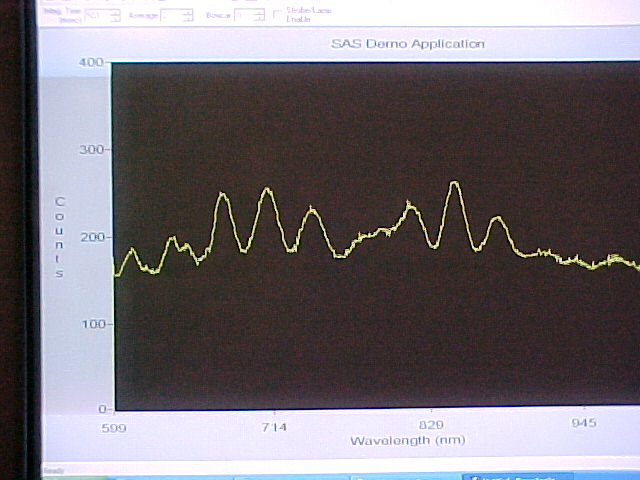This screenshot has width=640, height=480.
Task: Click the 400 counts tick label
Action: coord(91,63)
